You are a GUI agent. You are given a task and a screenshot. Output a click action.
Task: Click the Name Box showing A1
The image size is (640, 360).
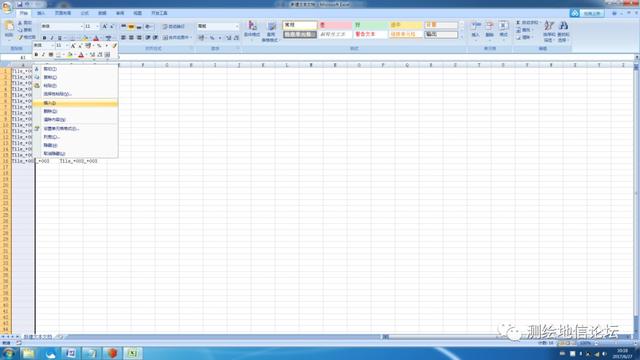pos(23,58)
